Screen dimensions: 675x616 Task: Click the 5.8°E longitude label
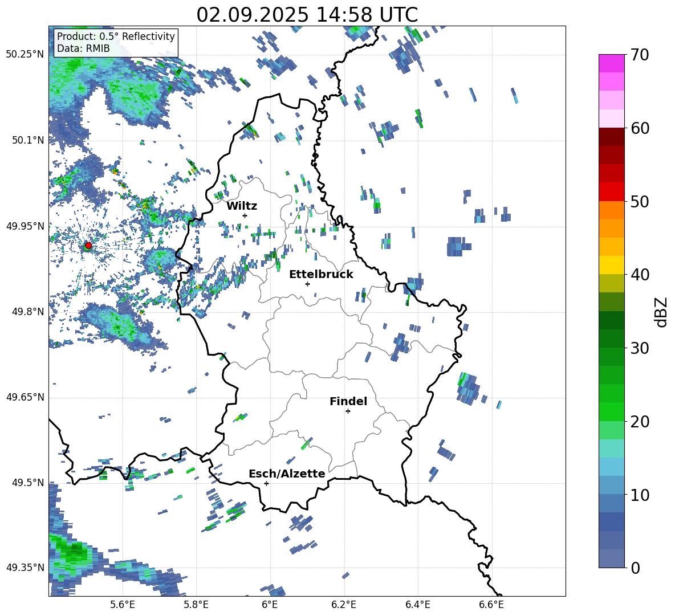[196, 605]
